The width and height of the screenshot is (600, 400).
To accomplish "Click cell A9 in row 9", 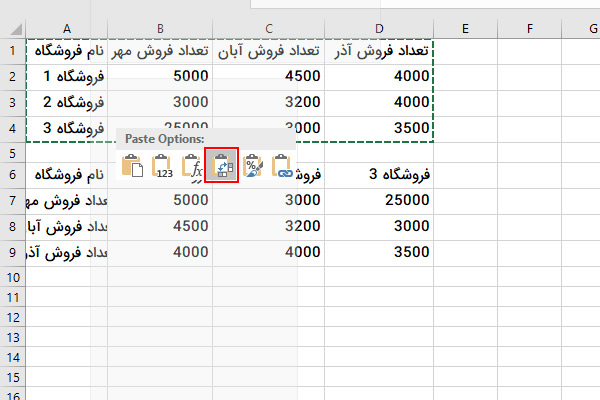I will pyautogui.click(x=67, y=253).
